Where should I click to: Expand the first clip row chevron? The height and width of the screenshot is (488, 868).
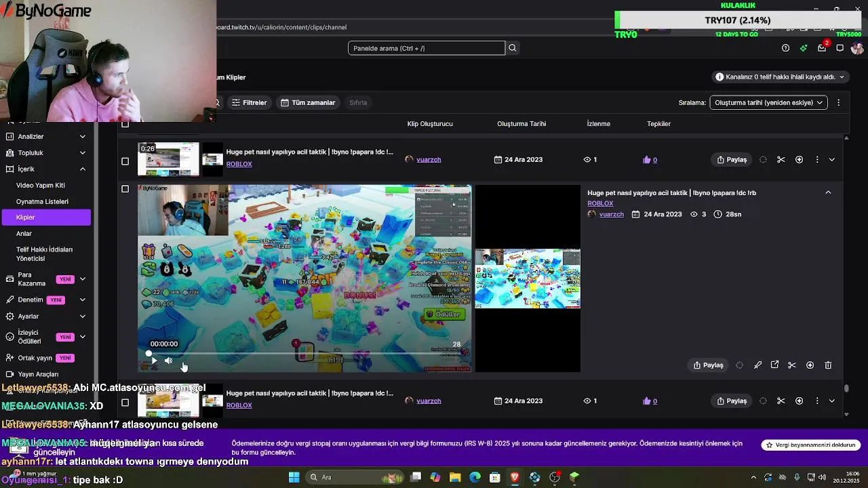(x=832, y=160)
